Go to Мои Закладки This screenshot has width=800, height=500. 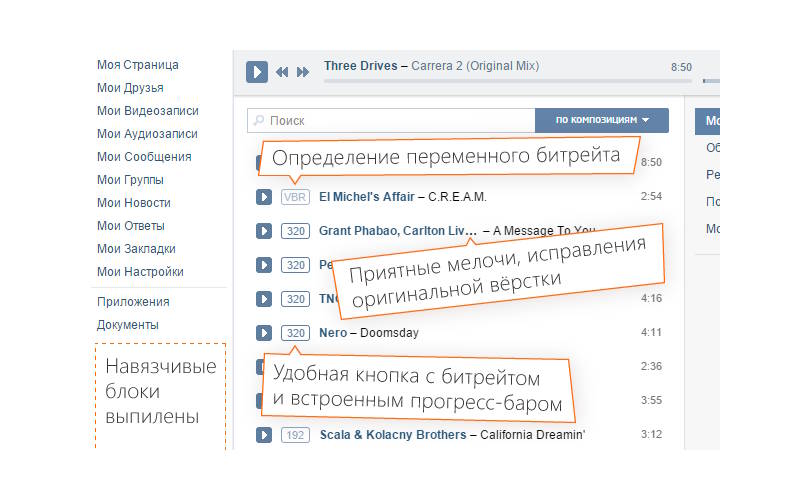click(136, 248)
